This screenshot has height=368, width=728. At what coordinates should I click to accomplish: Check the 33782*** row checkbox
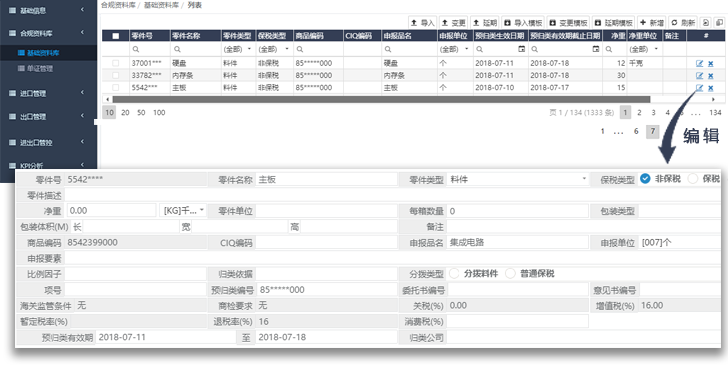(116, 75)
